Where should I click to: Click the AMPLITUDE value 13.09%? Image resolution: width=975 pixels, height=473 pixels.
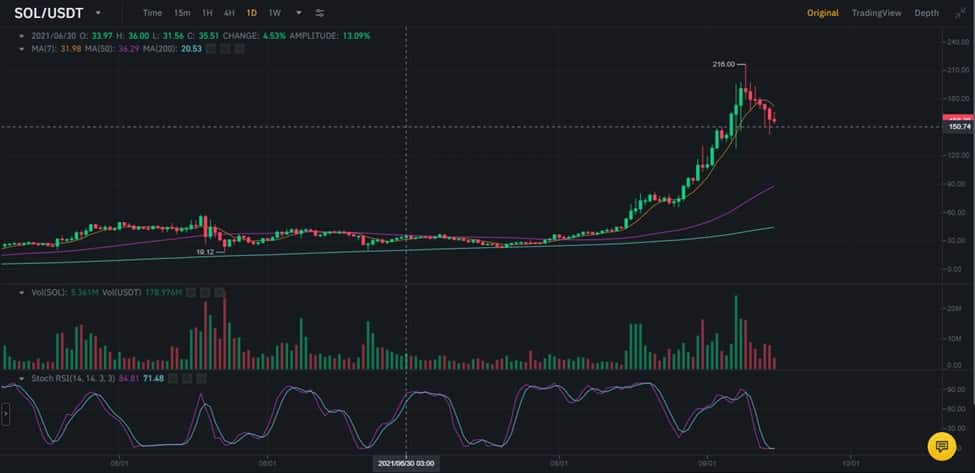[x=356, y=36]
